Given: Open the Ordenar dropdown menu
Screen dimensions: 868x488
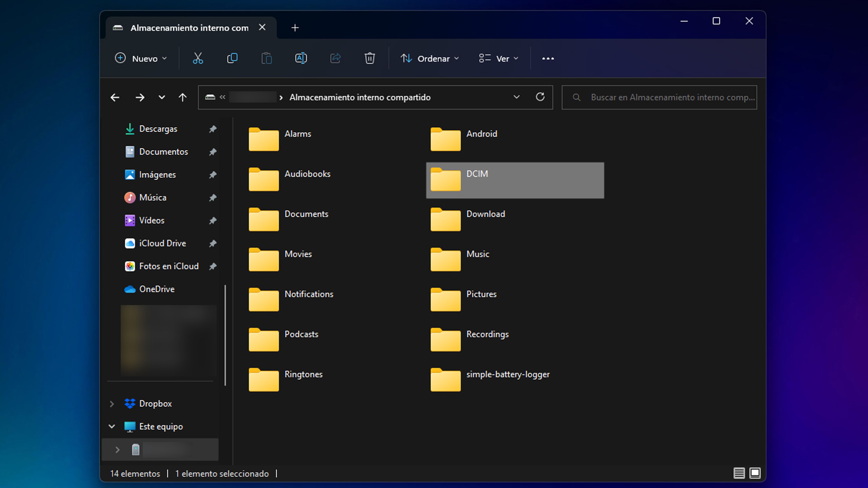Looking at the screenshot, I should tap(429, 58).
